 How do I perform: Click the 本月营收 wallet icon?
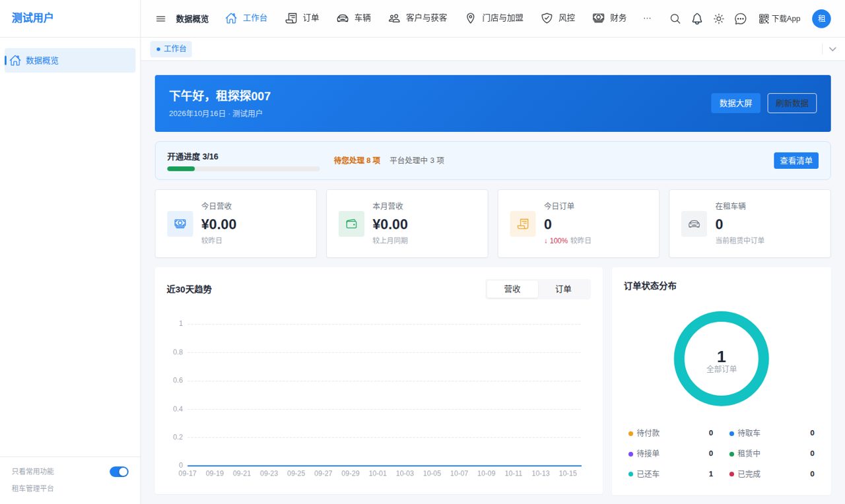[351, 224]
